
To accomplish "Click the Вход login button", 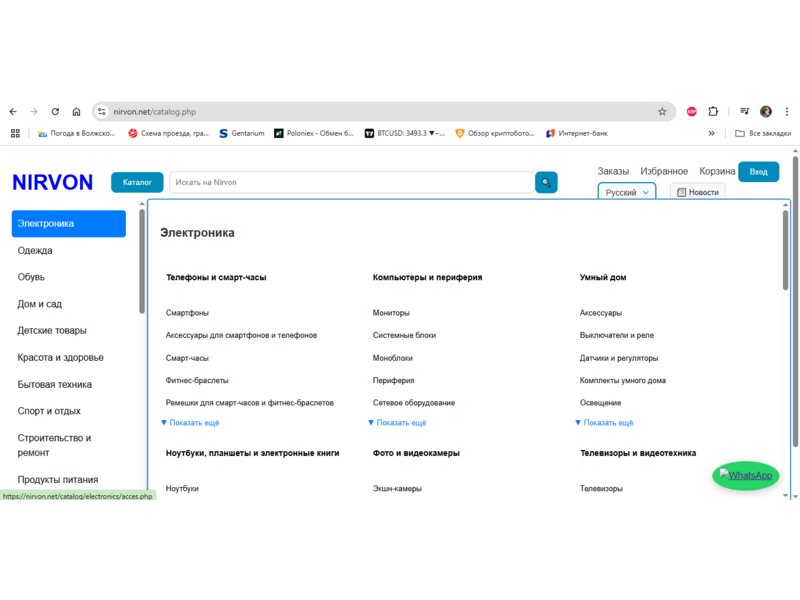I will (x=758, y=172).
